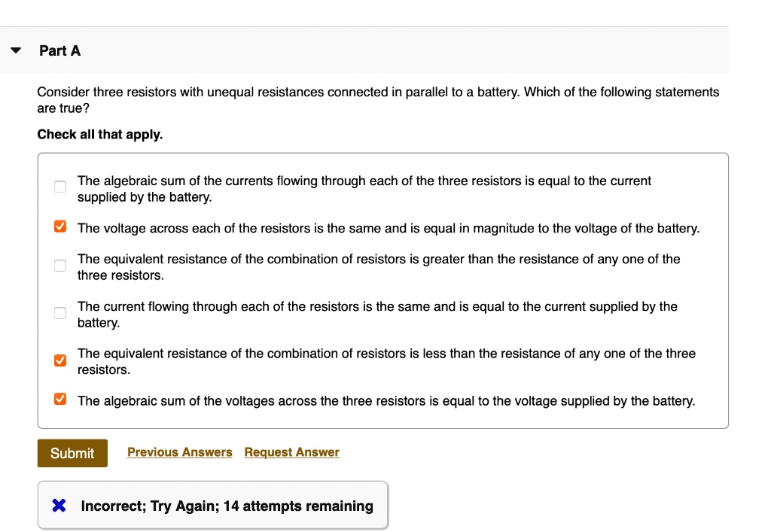Screen dimensions: 771x532
Task: Uncheck the voltage across each resistor is same box
Action: point(60,227)
